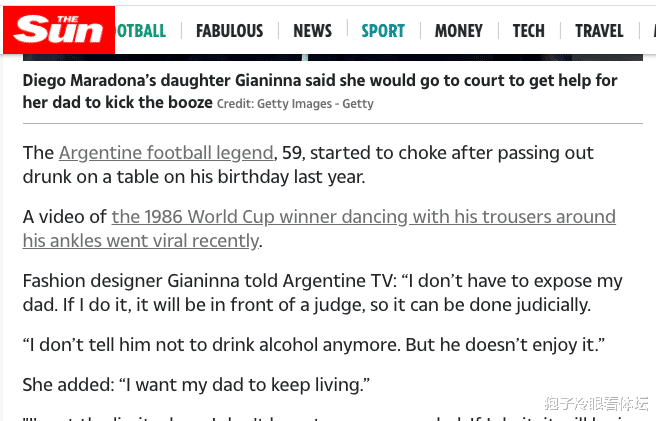The width and height of the screenshot is (656, 421).
Task: Switch to the Tech section
Action: pyautogui.click(x=528, y=31)
